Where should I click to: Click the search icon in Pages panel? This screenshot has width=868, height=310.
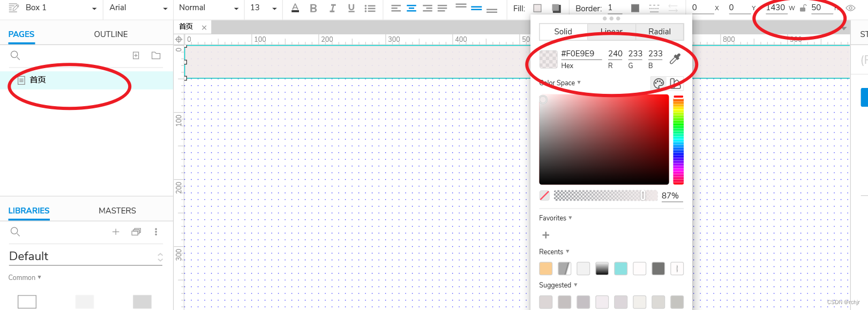coord(15,55)
